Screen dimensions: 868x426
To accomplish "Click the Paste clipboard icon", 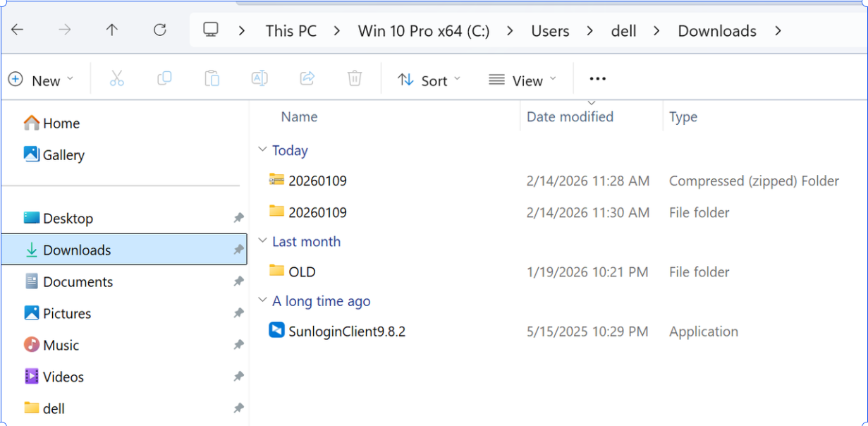I will (x=212, y=79).
